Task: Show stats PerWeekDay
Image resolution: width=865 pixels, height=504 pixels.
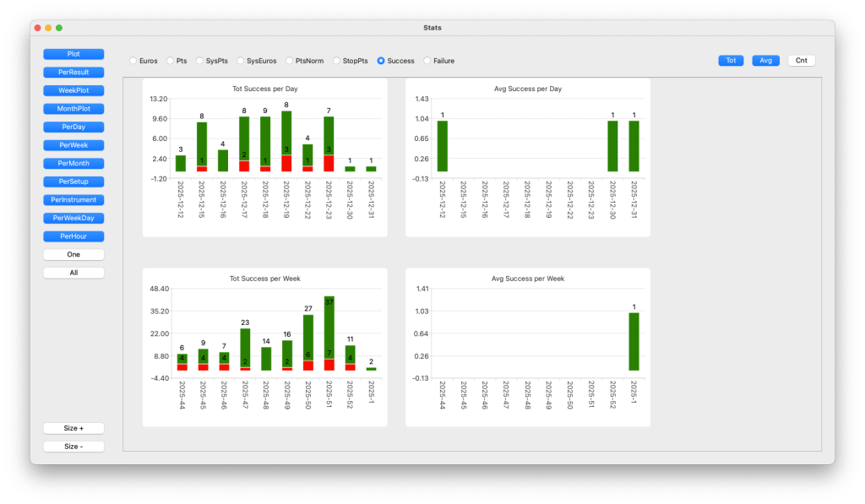Action: point(73,218)
